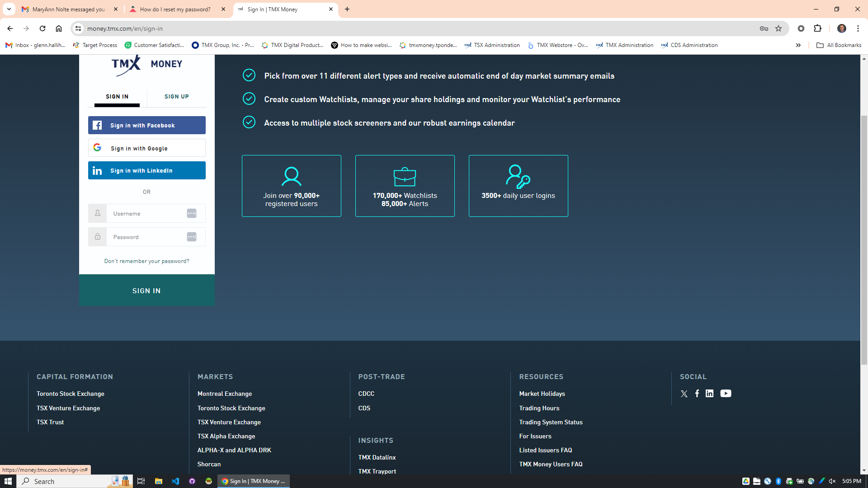Open Trading System Status link
Screen dimensions: 868x488
(x=551, y=422)
